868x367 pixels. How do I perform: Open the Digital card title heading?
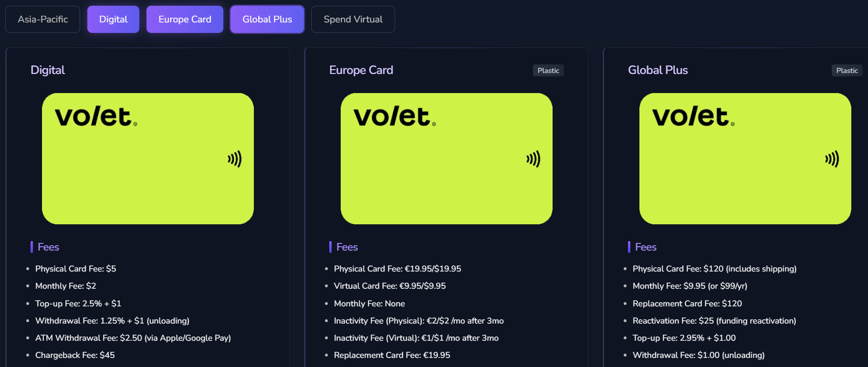pos(48,70)
